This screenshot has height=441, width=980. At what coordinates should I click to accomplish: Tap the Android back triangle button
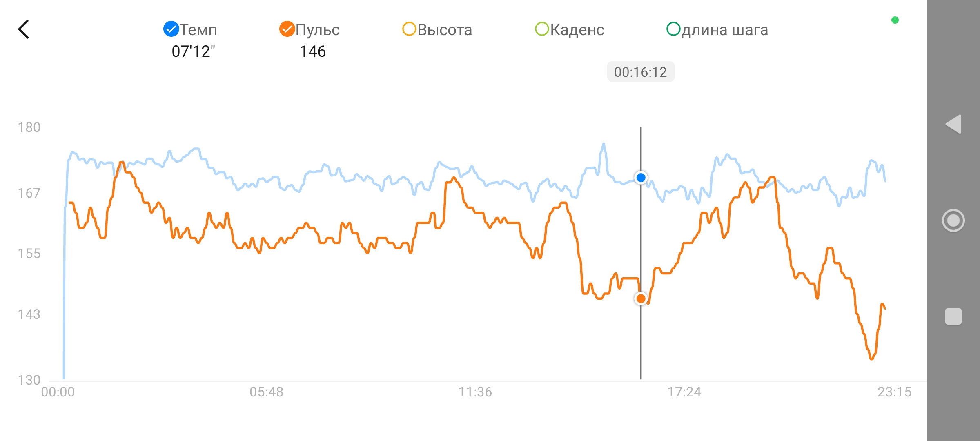point(953,124)
